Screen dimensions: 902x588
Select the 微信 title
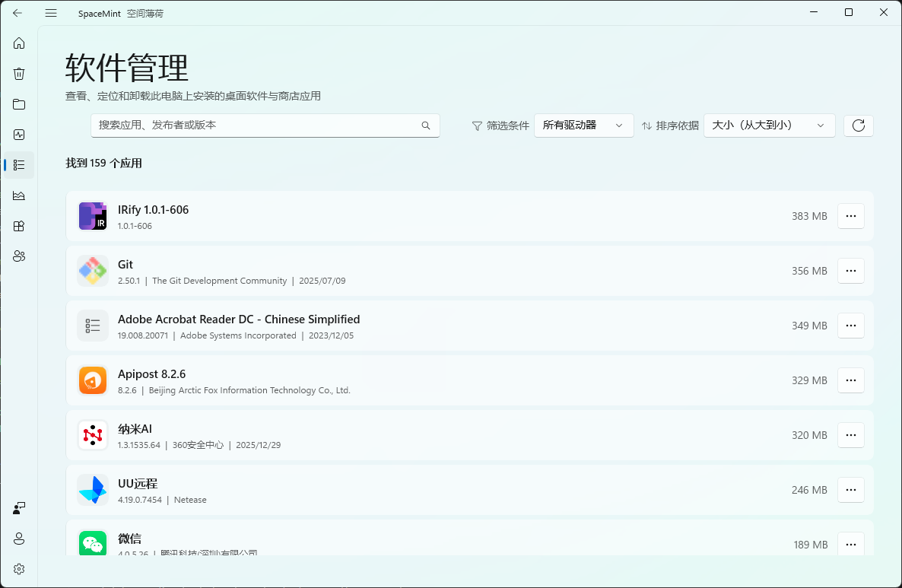129,539
